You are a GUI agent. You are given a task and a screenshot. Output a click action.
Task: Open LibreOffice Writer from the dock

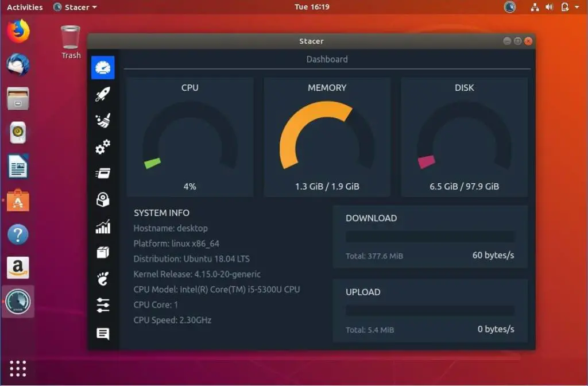(x=18, y=166)
